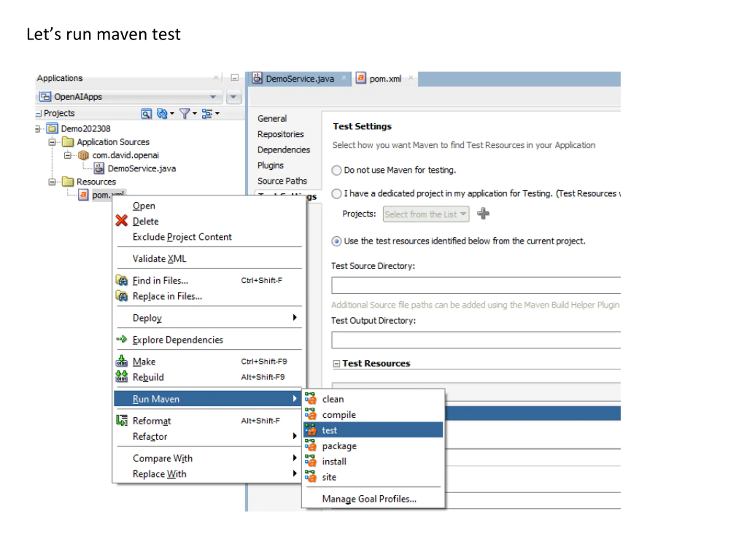Switch to the DemoService.java editor tab
Image resolution: width=747 pixels, height=560 pixels.
(300, 79)
